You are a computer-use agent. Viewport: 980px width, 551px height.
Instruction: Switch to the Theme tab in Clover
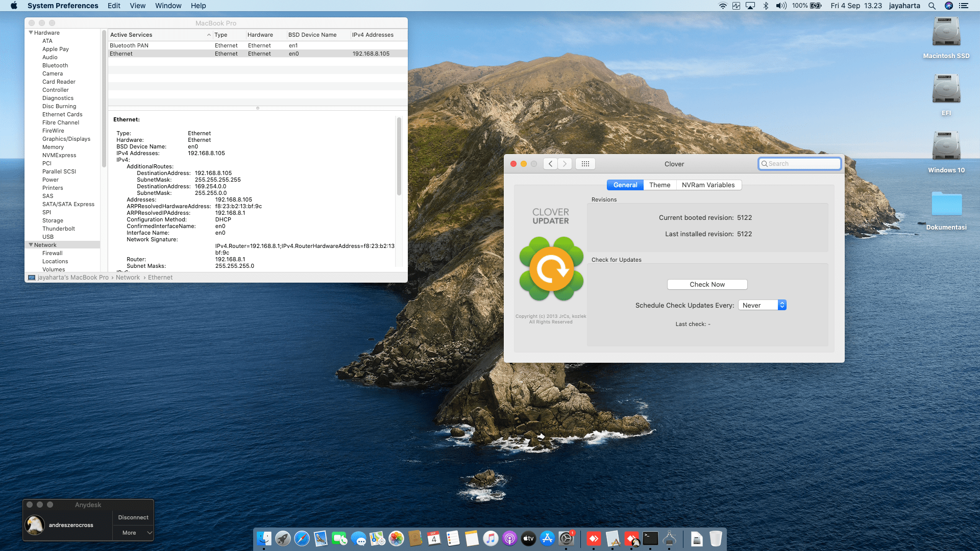point(659,185)
